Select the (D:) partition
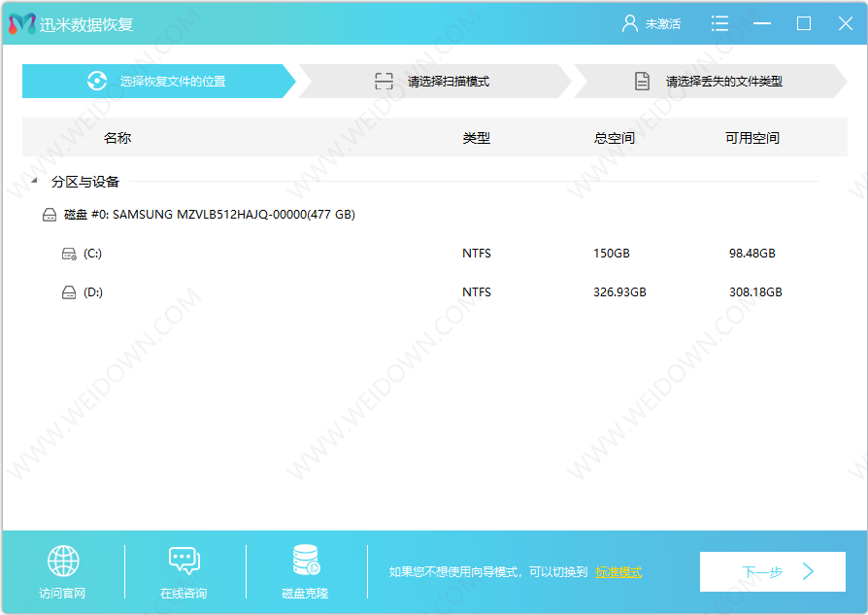 click(x=93, y=292)
